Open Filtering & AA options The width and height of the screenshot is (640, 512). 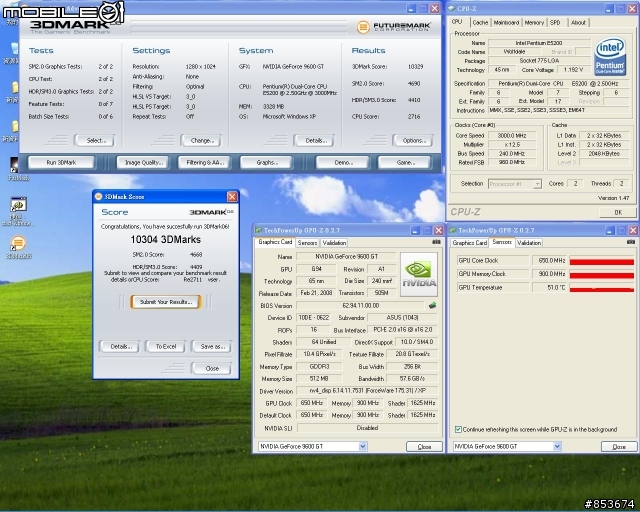204,163
